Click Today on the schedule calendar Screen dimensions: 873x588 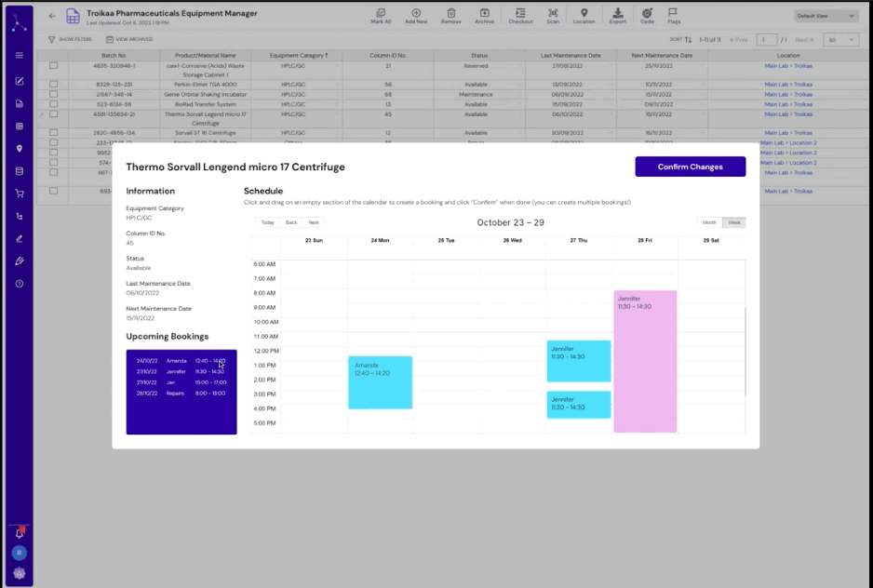pos(267,223)
